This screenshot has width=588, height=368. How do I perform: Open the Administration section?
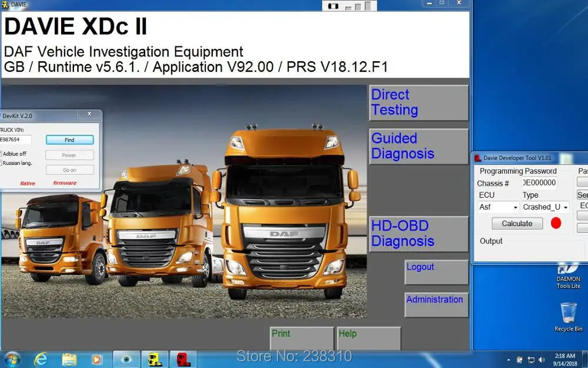436,305
